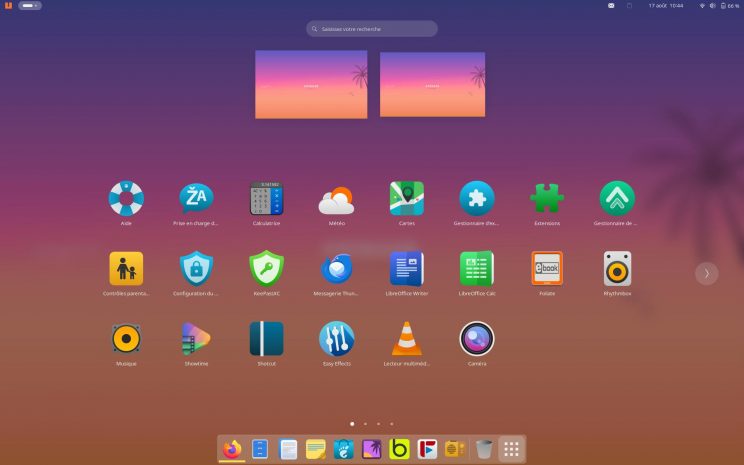Open the Aide help app

click(126, 198)
